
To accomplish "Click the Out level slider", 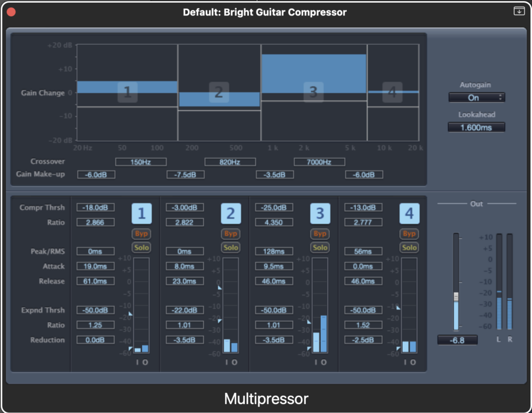I will [455, 297].
